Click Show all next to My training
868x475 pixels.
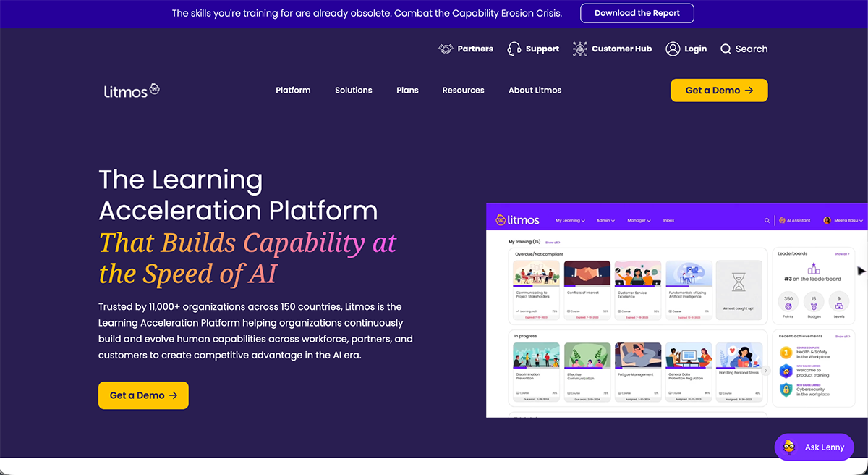(x=553, y=242)
